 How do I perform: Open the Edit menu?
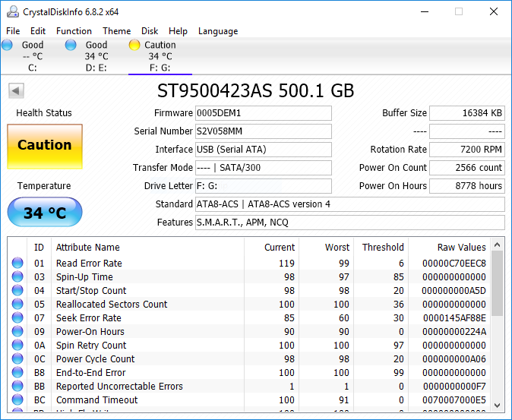[x=38, y=31]
